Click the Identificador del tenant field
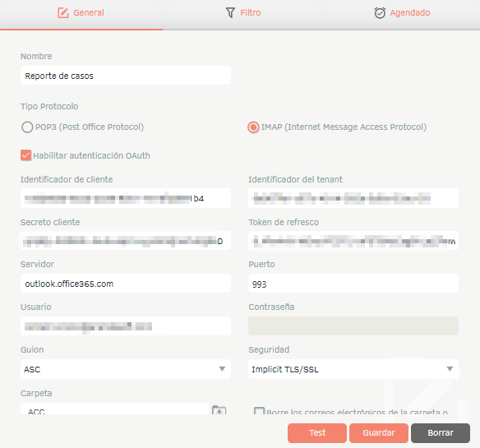The height and width of the screenshot is (448, 480). [353, 198]
